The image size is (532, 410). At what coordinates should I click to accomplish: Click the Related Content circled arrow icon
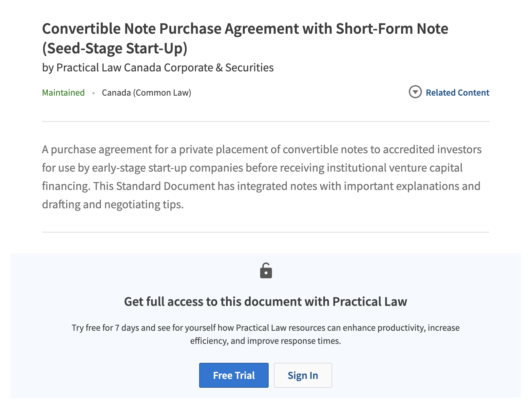click(x=415, y=92)
